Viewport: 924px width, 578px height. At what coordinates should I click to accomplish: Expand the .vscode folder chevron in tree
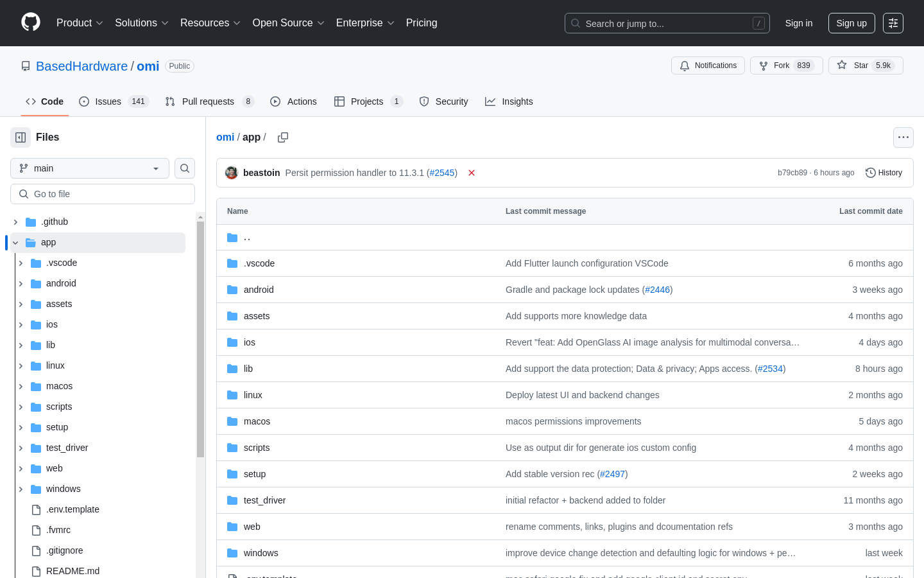[21, 263]
